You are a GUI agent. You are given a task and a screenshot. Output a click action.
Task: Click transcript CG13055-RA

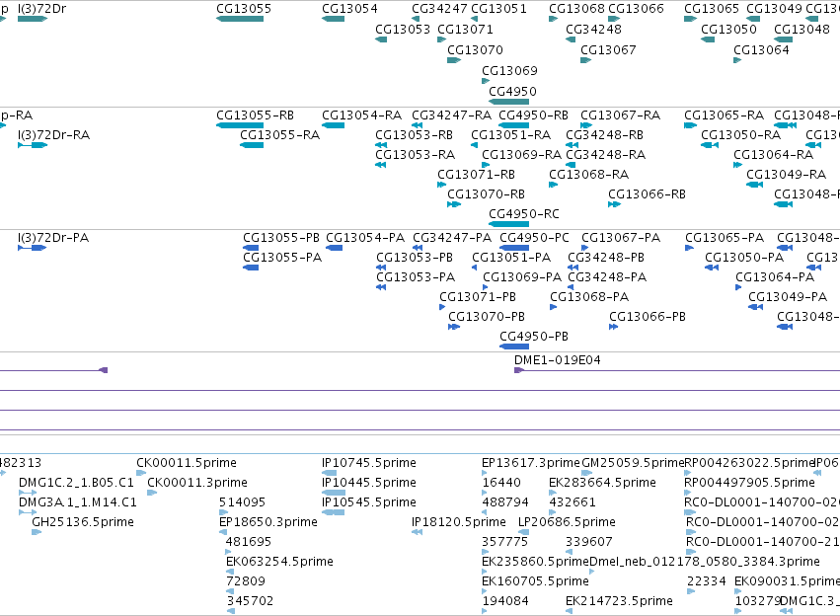pos(252,145)
